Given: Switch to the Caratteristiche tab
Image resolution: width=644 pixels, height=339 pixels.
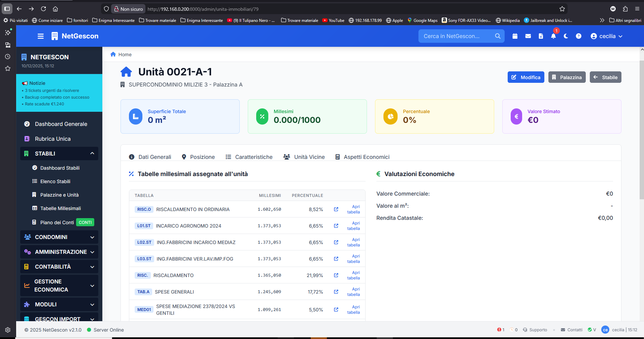Looking at the screenshot, I should (x=249, y=157).
